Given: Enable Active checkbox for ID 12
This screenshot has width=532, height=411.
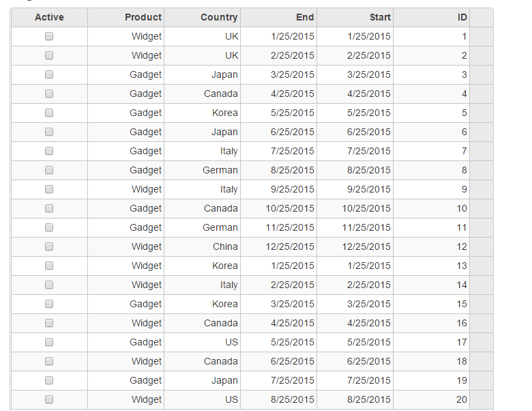Looking at the screenshot, I should coord(49,247).
